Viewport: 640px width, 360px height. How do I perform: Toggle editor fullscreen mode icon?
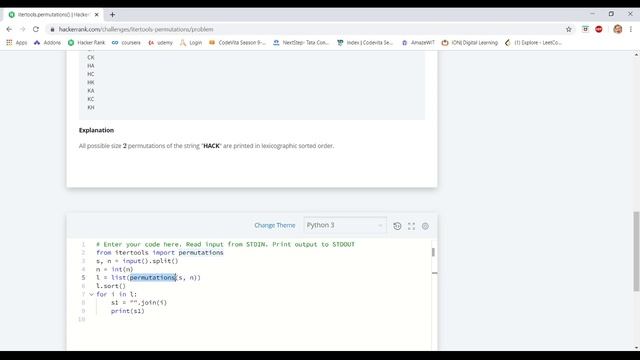411,226
